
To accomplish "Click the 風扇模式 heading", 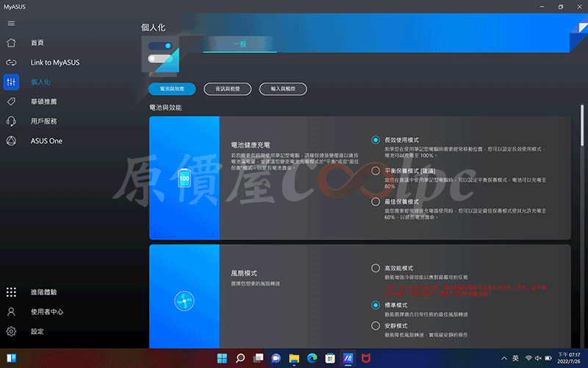I will point(244,273).
